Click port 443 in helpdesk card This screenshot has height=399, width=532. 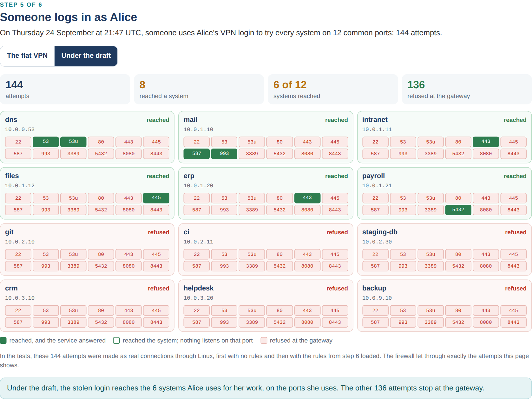coord(307,310)
